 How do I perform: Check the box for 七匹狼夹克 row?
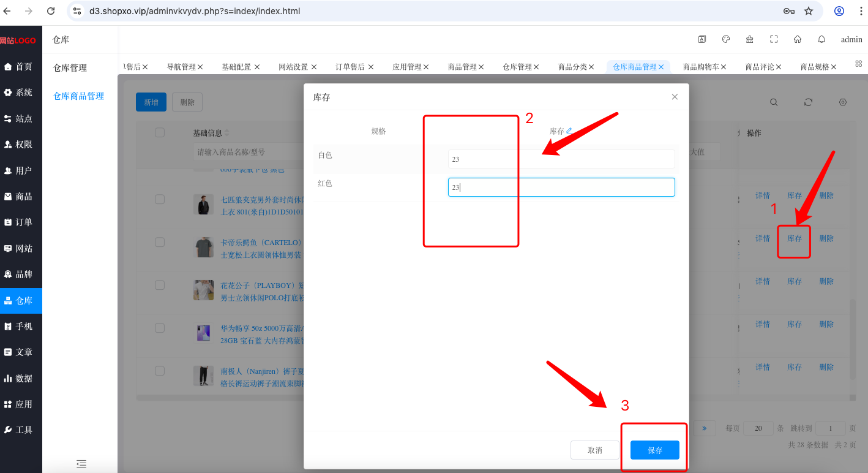coord(160,199)
